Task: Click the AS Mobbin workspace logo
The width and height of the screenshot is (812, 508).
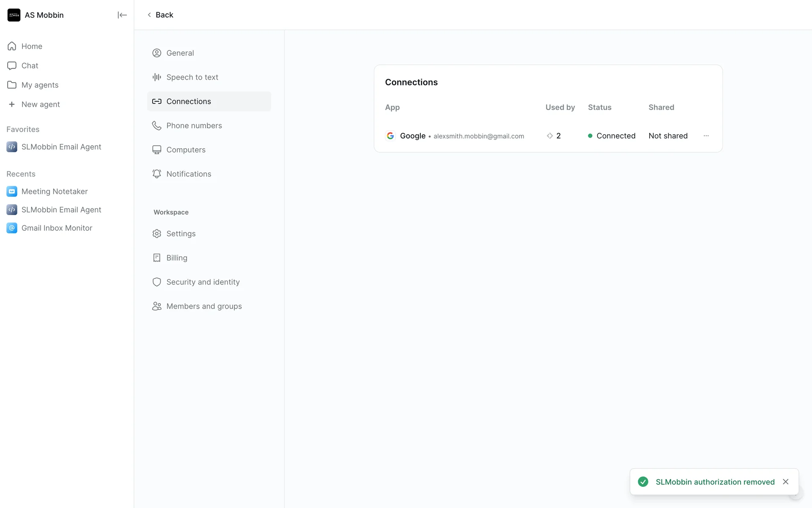Action: coord(14,15)
